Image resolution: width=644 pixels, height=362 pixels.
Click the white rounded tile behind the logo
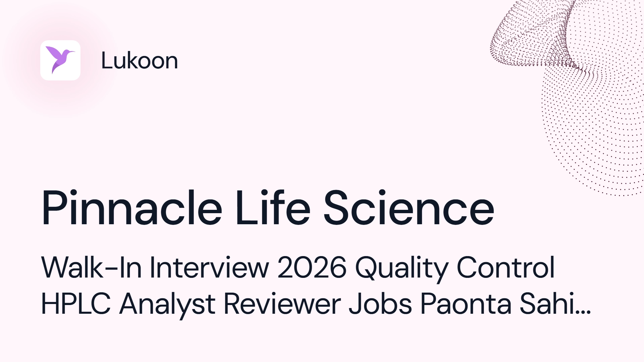[x=60, y=60]
